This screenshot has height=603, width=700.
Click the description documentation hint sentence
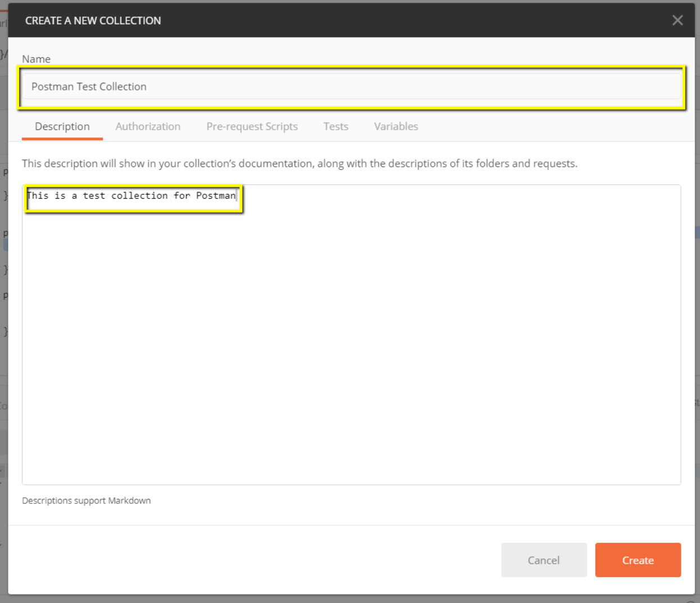pos(300,164)
